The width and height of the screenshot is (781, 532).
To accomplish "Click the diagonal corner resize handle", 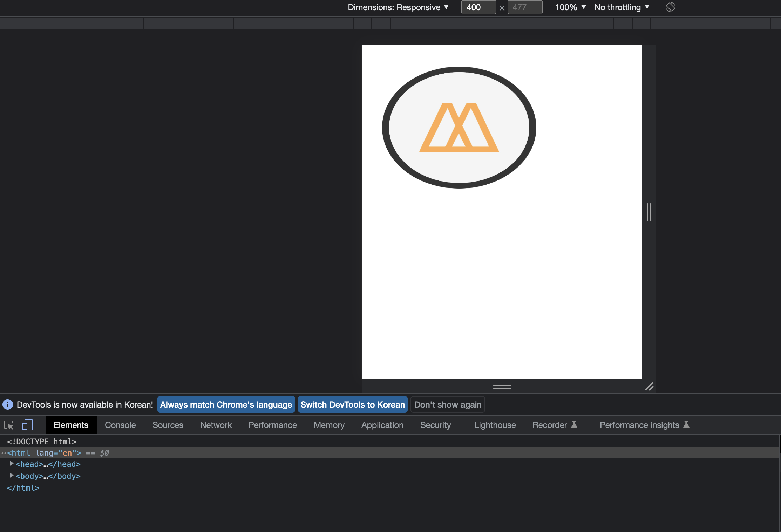I will click(649, 387).
